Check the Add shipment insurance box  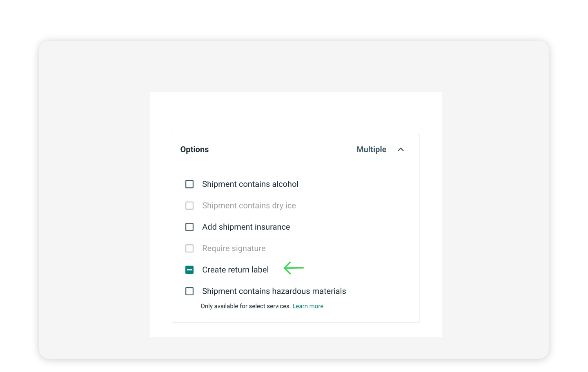point(189,227)
